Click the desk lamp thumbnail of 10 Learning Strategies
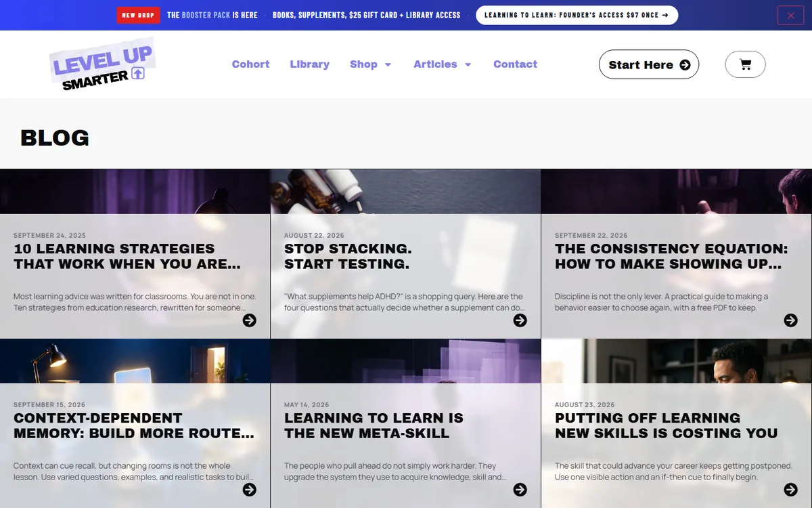 pos(135,192)
